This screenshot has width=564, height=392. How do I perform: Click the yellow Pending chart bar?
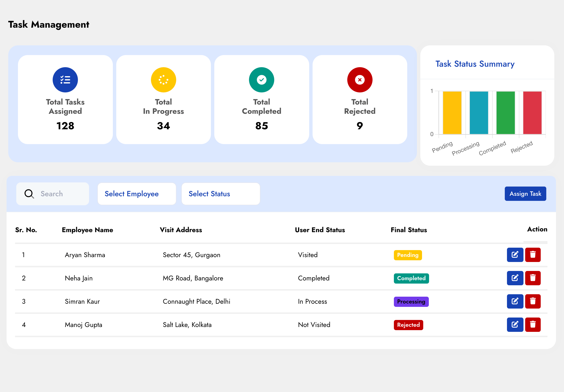click(452, 113)
